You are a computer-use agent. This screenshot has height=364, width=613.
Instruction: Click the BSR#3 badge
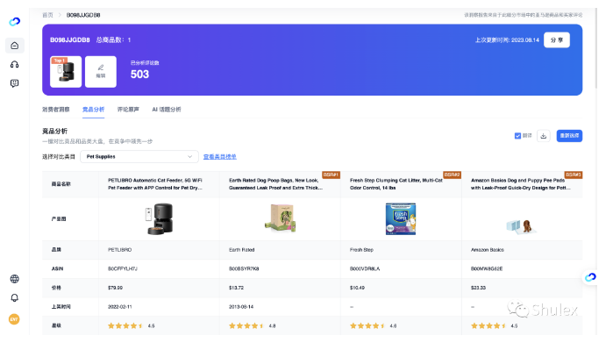point(574,175)
